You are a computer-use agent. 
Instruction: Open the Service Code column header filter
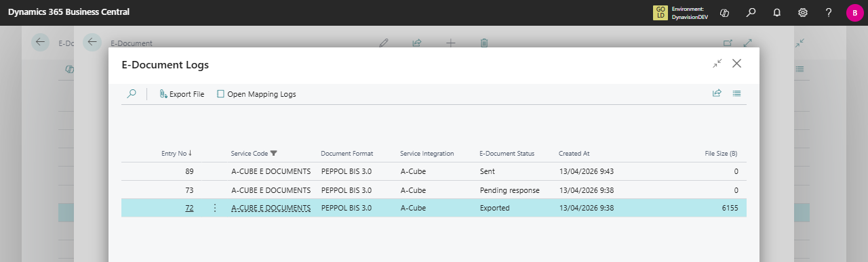point(254,153)
